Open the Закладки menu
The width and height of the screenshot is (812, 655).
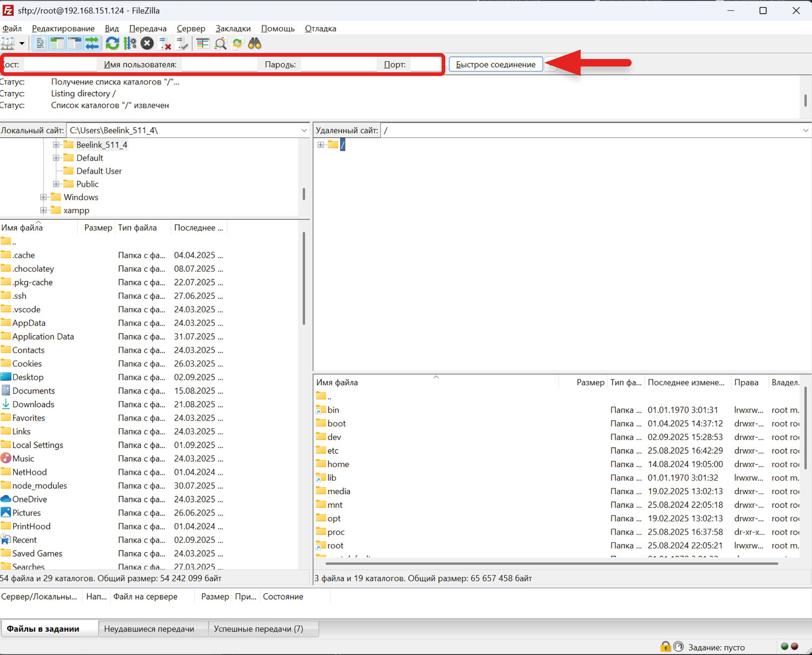point(233,29)
